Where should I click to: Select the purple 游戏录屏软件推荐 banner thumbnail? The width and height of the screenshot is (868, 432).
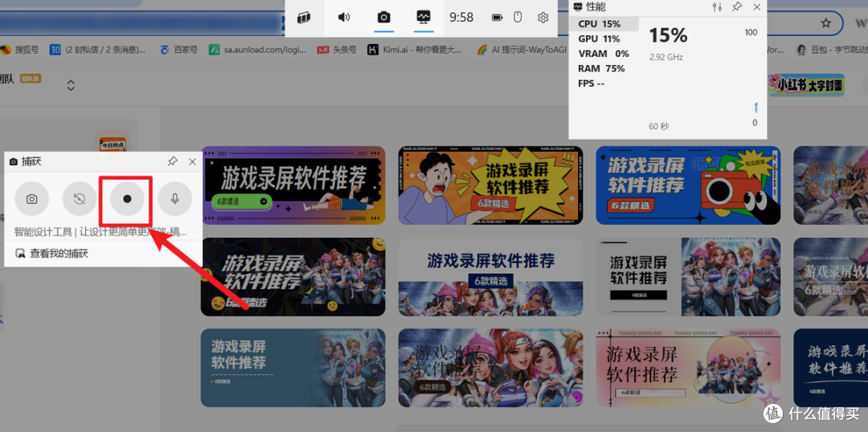coord(293,185)
